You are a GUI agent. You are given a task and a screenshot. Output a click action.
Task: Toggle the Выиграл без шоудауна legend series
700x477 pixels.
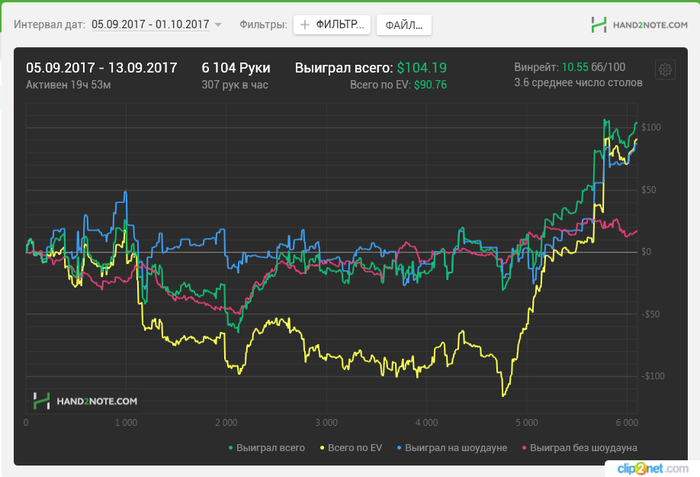[x=579, y=448]
